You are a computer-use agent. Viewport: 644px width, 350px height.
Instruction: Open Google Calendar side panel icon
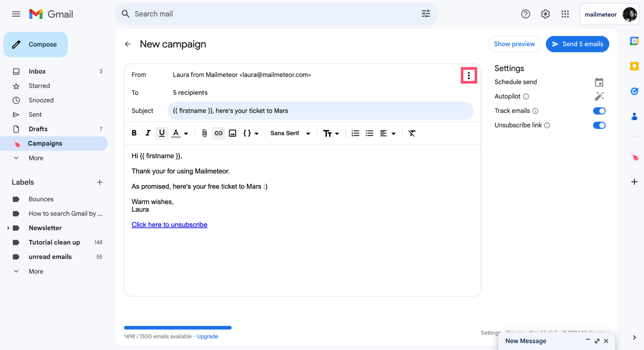(634, 41)
